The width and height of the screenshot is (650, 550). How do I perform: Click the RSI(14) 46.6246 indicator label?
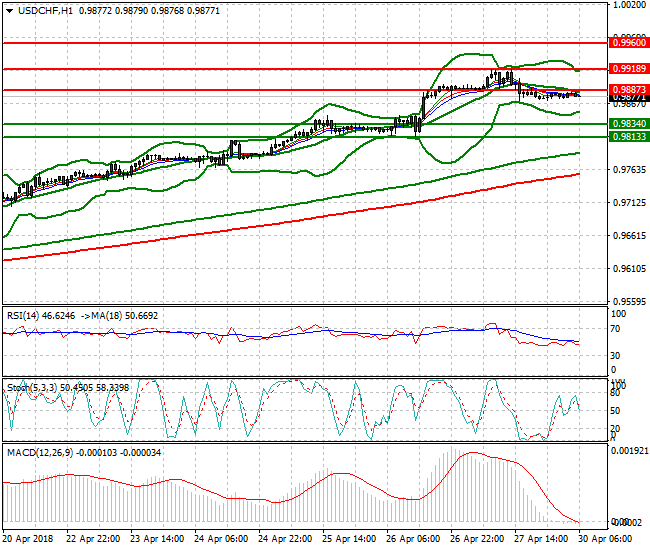coord(41,316)
